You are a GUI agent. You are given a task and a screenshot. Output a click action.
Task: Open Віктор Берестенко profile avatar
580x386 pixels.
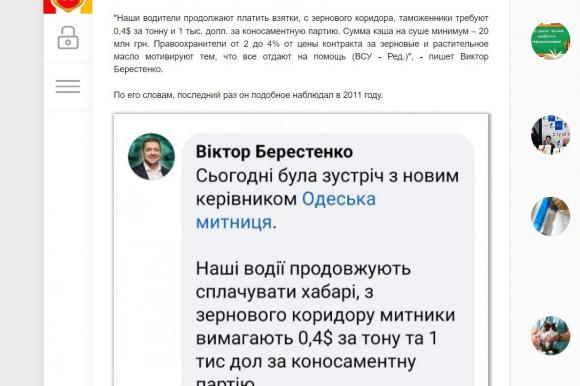click(x=151, y=156)
